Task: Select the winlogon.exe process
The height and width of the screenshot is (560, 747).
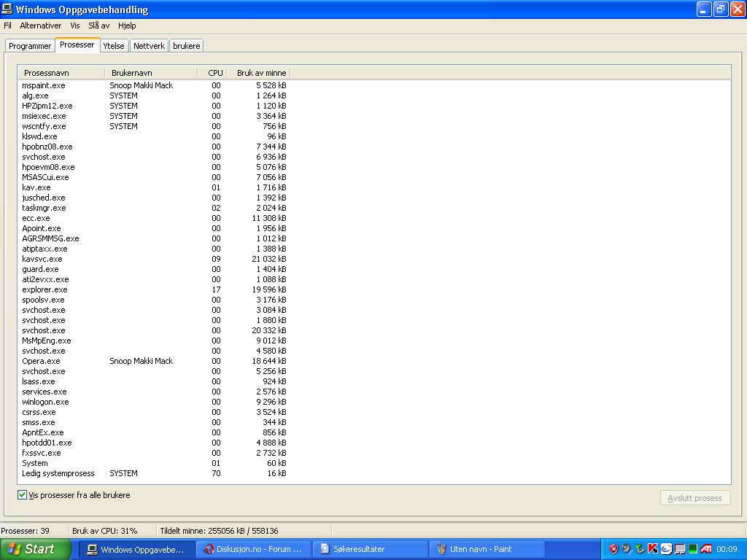Action: point(154,402)
